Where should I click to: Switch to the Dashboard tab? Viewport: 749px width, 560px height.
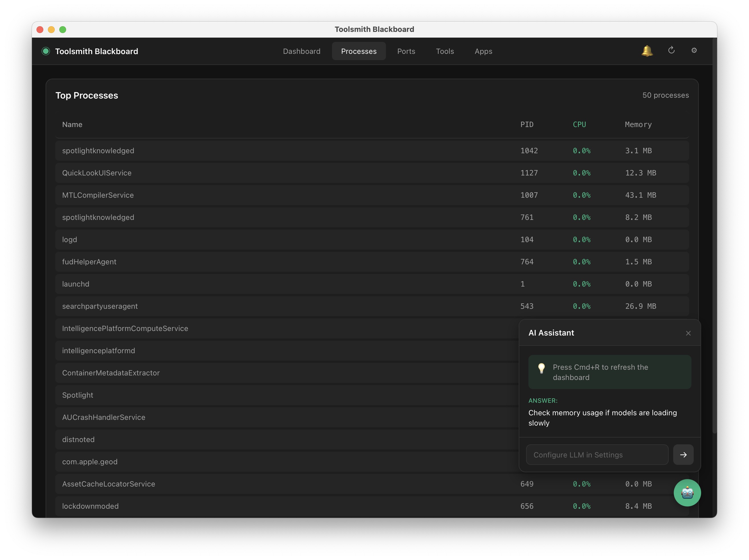(301, 51)
